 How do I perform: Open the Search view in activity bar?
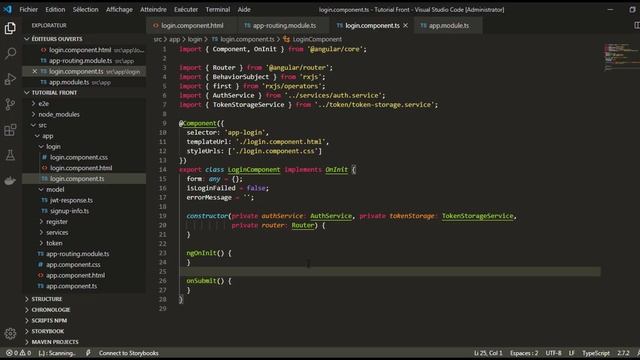pos(10,53)
